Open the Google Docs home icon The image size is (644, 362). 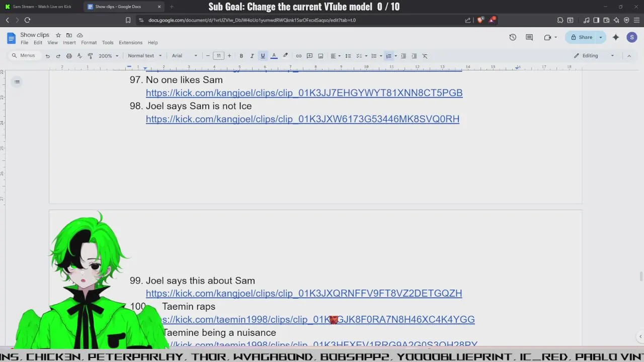(x=11, y=38)
